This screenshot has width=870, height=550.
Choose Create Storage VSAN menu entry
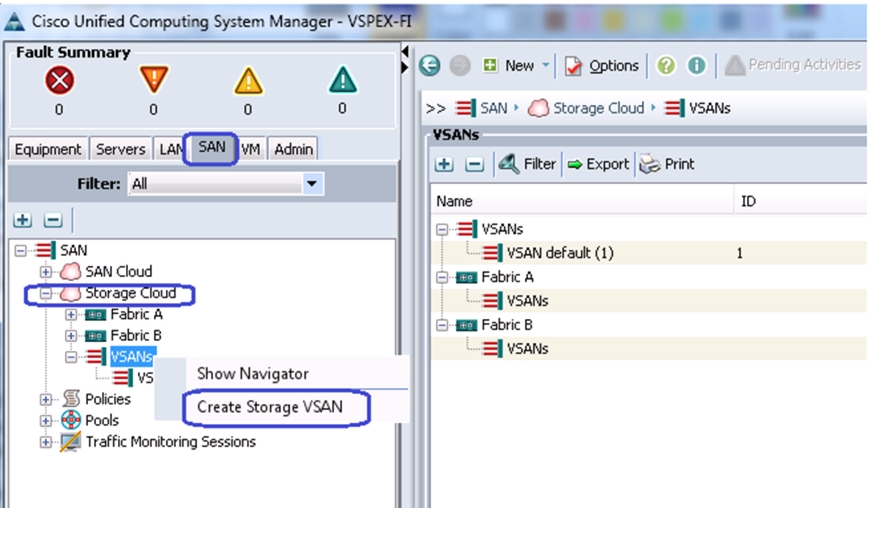coord(270,407)
